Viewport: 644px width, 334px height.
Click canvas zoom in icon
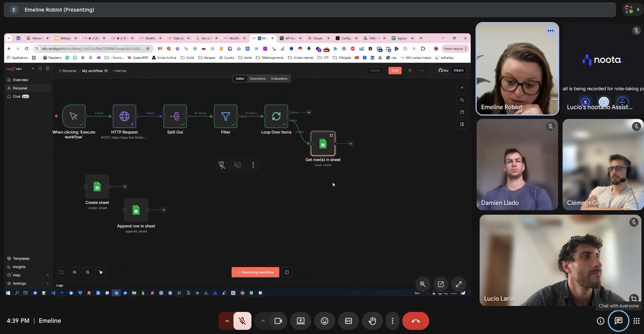[75, 272]
